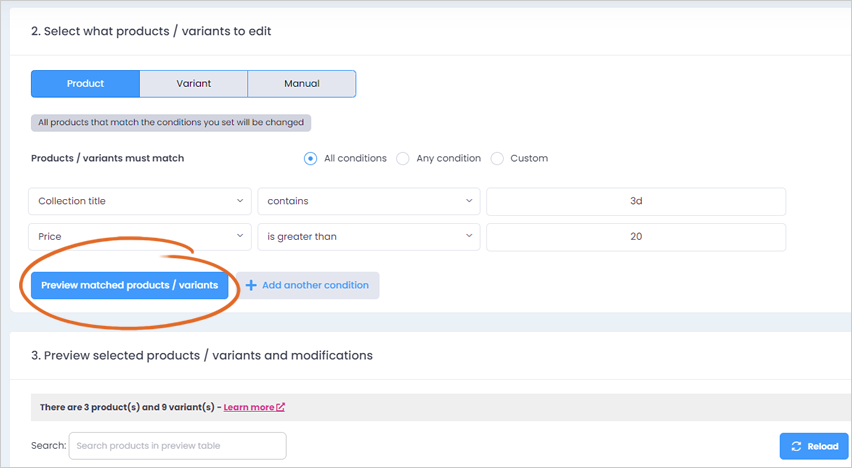Click the chevron on Price dropdown
This screenshot has height=468, width=852.
point(240,236)
